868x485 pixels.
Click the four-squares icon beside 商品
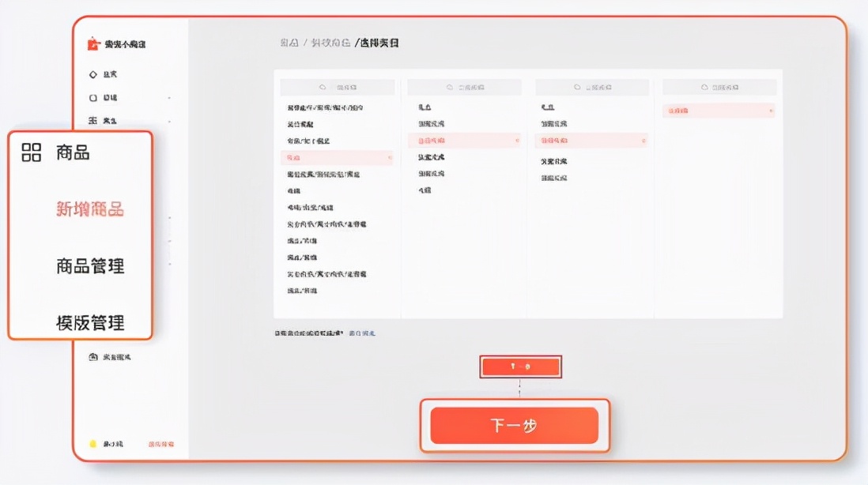pyautogui.click(x=32, y=152)
